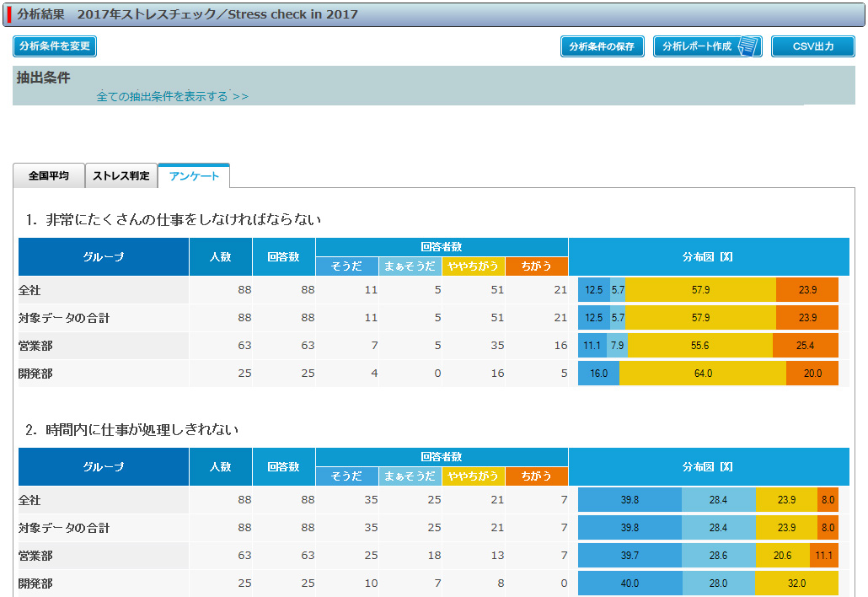Click 対象データの合計 row label in question 1 table

(64, 318)
